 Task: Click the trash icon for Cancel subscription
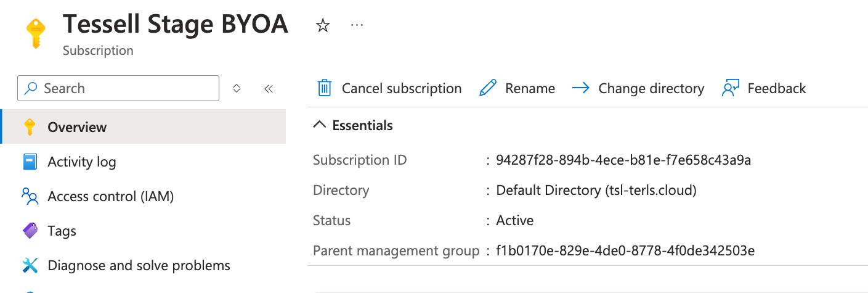click(x=325, y=88)
